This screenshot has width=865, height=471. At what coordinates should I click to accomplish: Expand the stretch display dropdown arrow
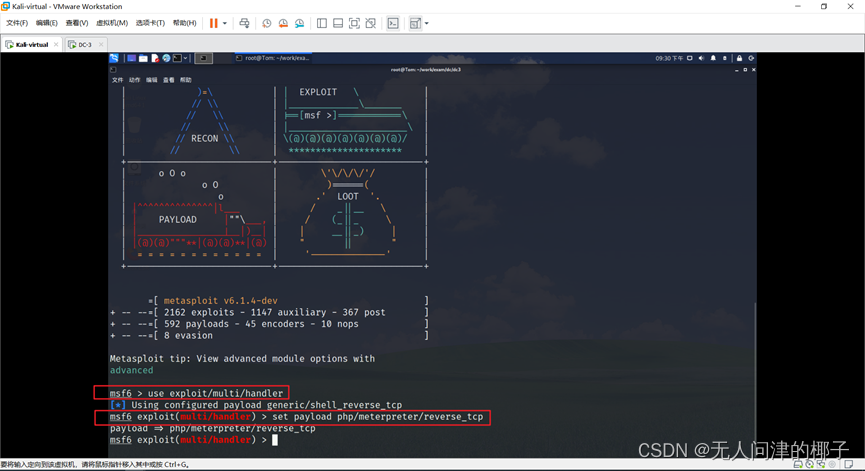(426, 23)
